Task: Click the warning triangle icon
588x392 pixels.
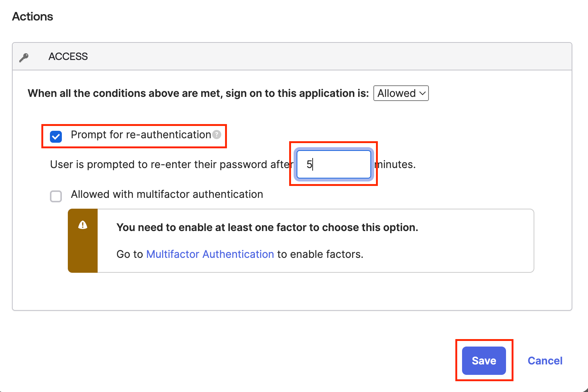Action: pyautogui.click(x=83, y=225)
